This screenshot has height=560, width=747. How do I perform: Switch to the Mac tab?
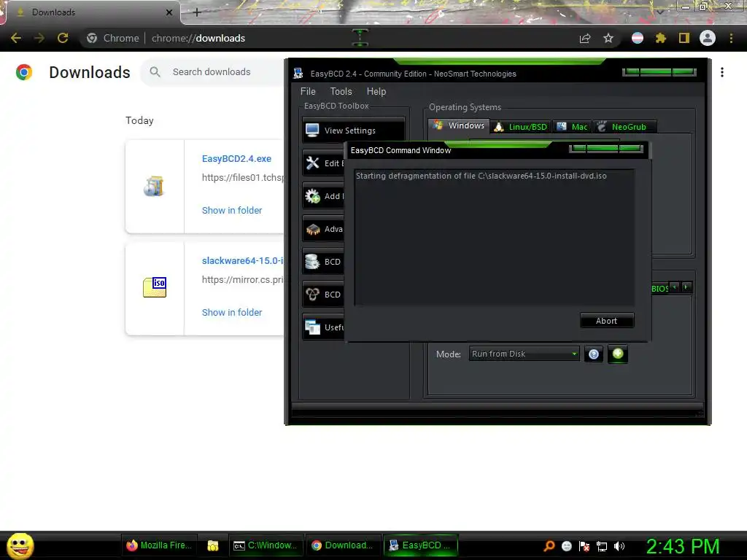click(572, 127)
